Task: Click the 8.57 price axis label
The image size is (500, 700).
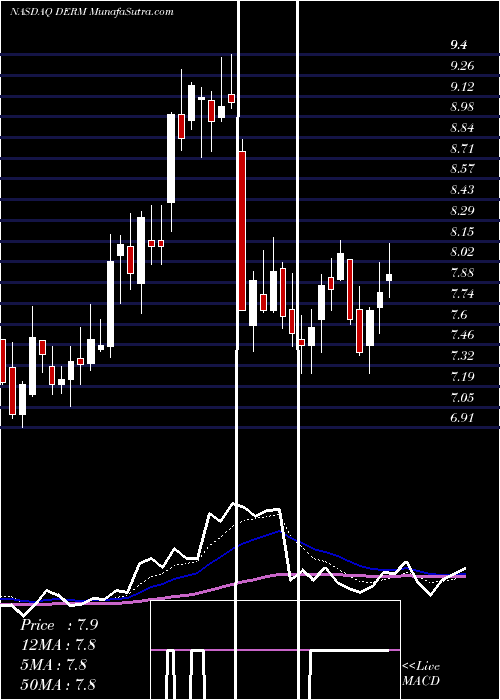Action: click(462, 169)
